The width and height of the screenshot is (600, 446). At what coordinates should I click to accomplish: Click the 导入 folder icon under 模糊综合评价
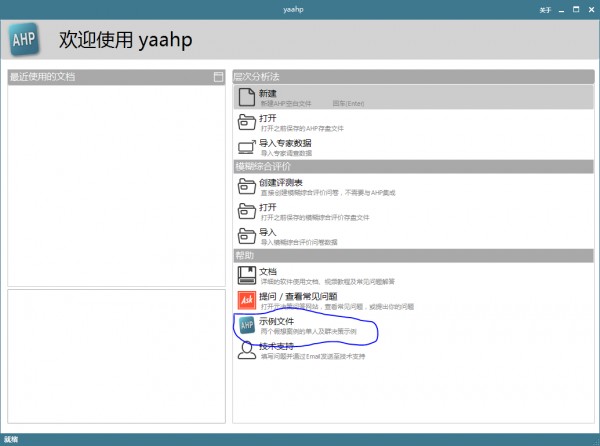click(246, 236)
